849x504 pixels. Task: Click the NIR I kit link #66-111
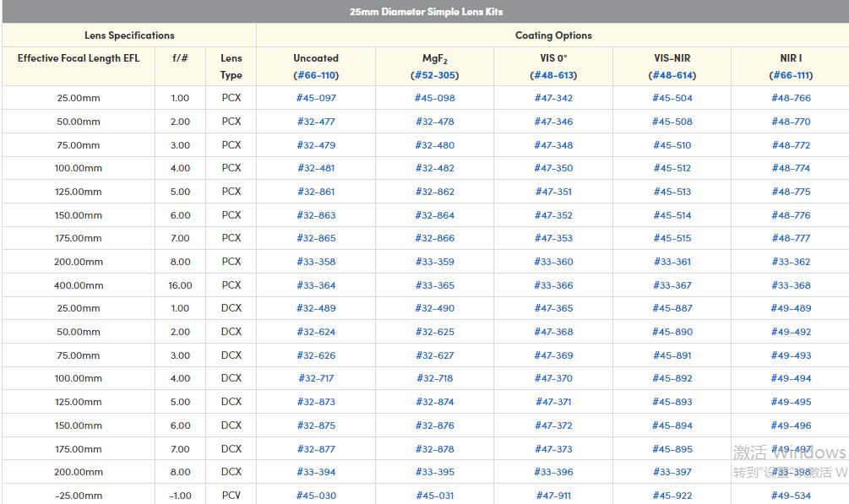791,75
